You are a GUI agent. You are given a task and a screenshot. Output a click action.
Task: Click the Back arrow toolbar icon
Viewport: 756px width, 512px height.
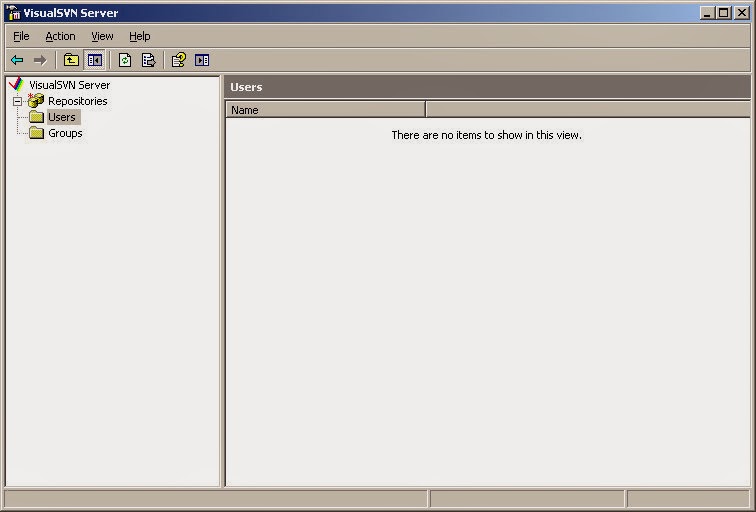[x=17, y=60]
